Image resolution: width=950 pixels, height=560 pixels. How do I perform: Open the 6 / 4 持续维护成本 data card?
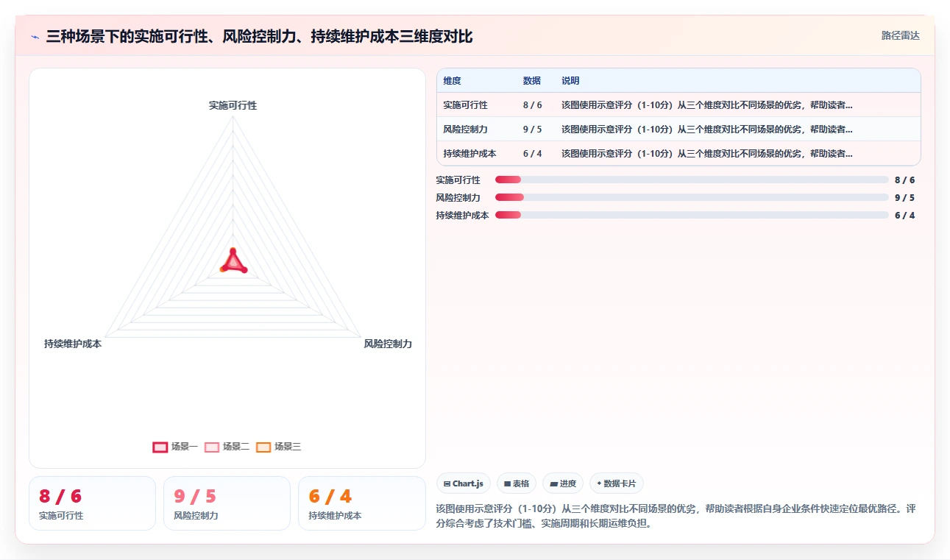[361, 503]
